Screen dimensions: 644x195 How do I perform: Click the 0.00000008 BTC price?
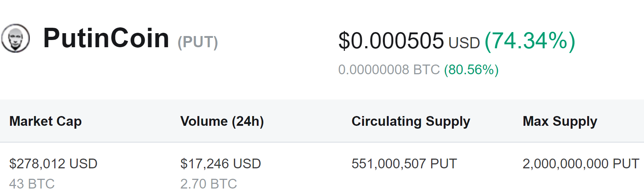point(389,70)
